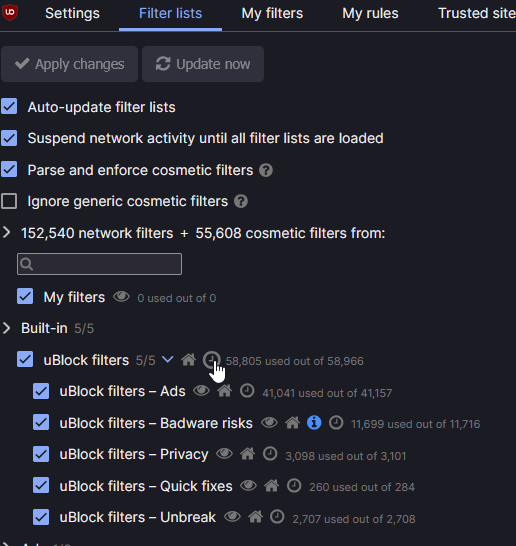Open info icon for Badware risks list
This screenshot has height=546, width=516.
click(314, 423)
